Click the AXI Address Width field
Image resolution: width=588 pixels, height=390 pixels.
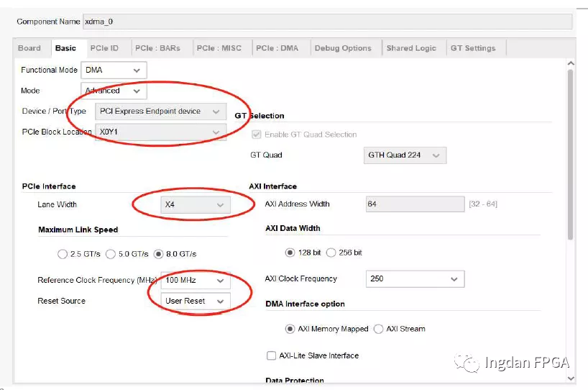(x=415, y=204)
